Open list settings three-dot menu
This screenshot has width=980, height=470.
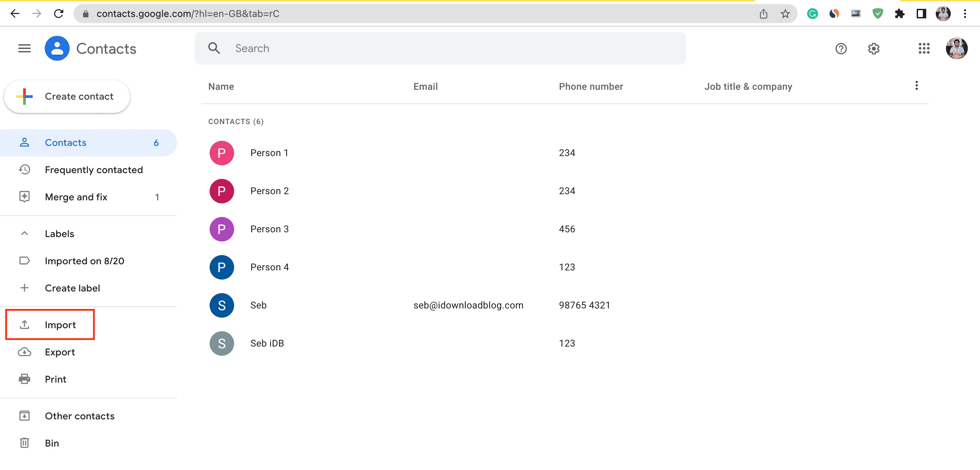click(916, 86)
